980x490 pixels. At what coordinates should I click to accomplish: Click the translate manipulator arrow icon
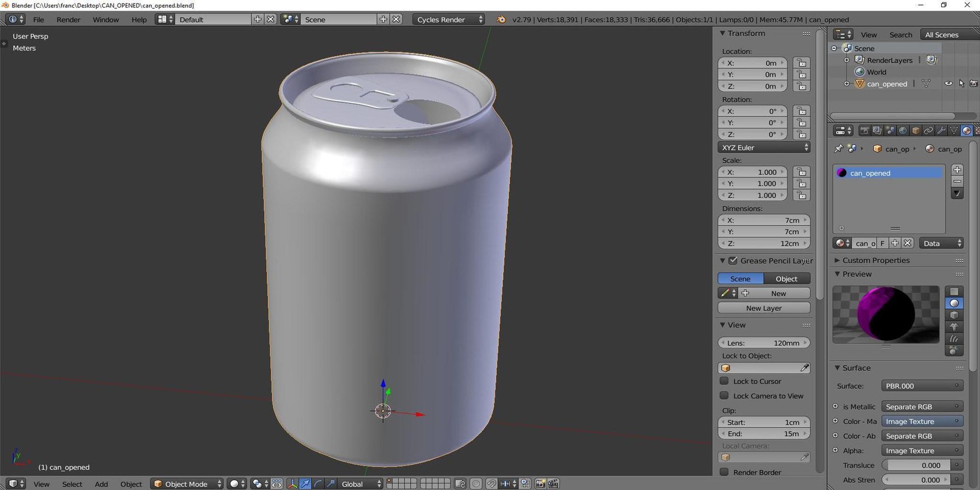click(x=305, y=484)
